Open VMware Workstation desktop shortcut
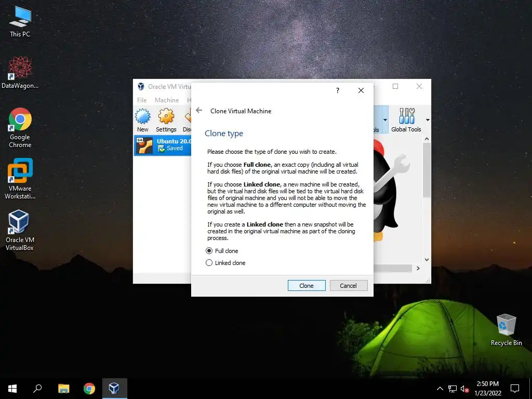Image resolution: width=532 pixels, height=399 pixels. coord(20,179)
